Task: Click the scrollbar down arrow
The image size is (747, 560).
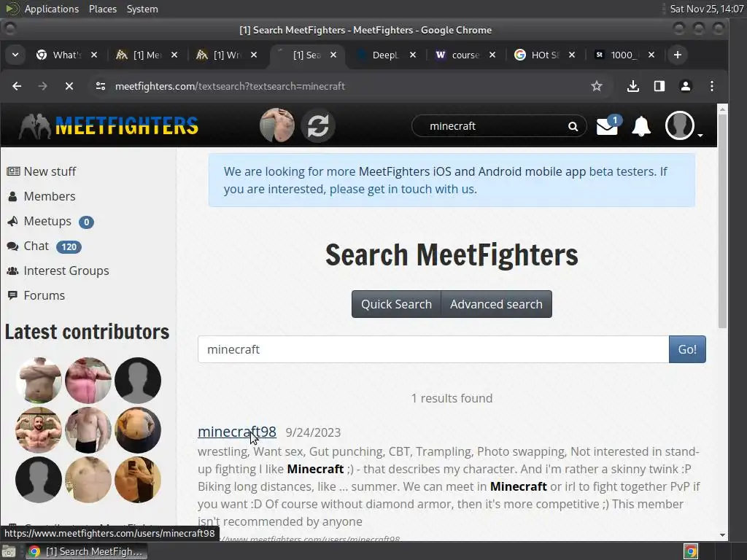Action: [722, 534]
